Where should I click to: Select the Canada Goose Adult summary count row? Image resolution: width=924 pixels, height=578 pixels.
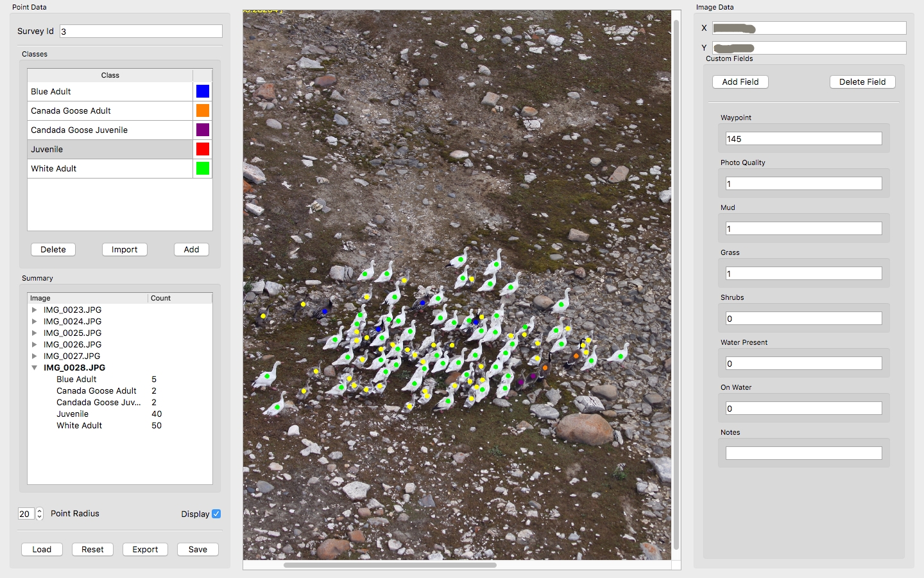pos(120,390)
